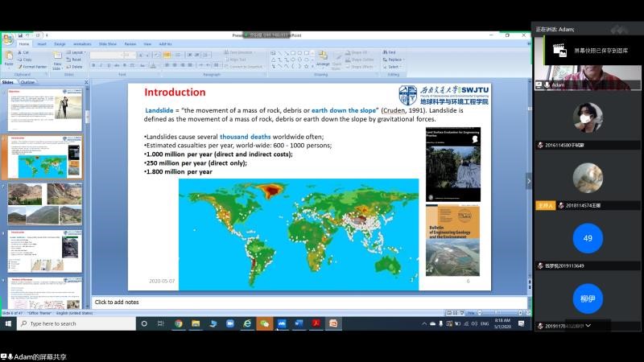Open the Select dropdown in Editing group

[394, 66]
